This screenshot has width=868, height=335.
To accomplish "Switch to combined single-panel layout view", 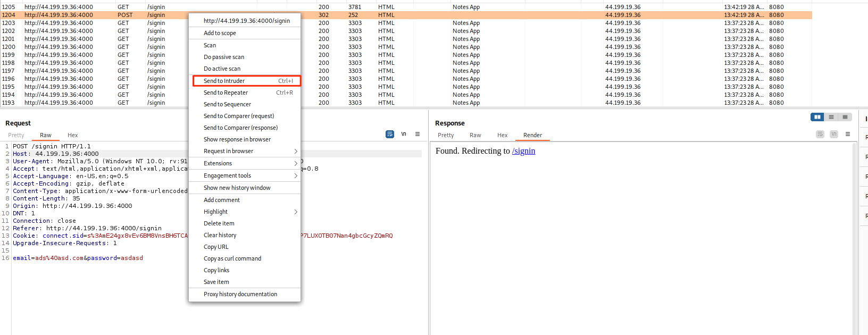I will pos(845,117).
